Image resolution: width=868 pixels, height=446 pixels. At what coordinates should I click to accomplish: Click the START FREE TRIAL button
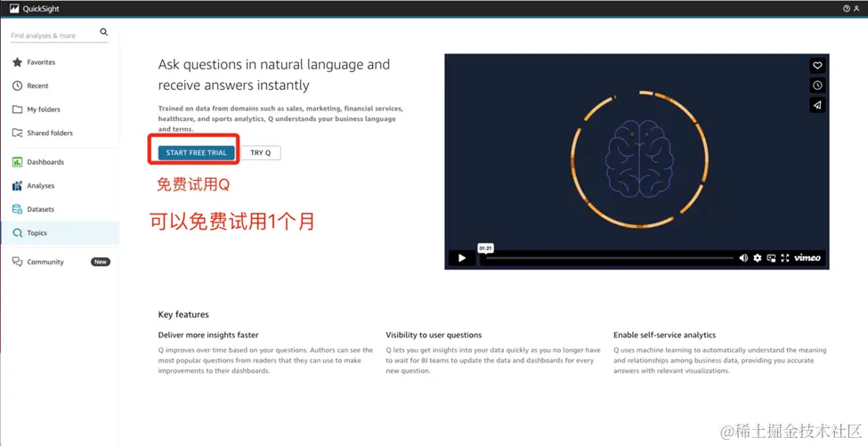coord(196,153)
